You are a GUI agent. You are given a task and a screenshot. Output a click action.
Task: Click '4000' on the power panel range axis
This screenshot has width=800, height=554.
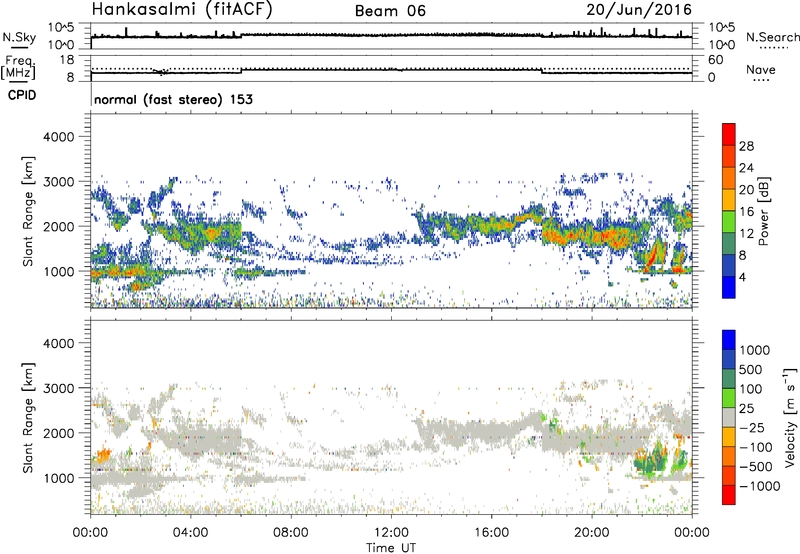coord(58,137)
